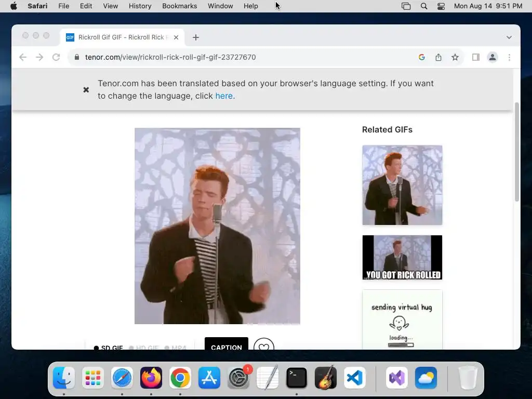The height and width of the screenshot is (399, 532).
Task: Open the Apple menu
Action: [14, 6]
